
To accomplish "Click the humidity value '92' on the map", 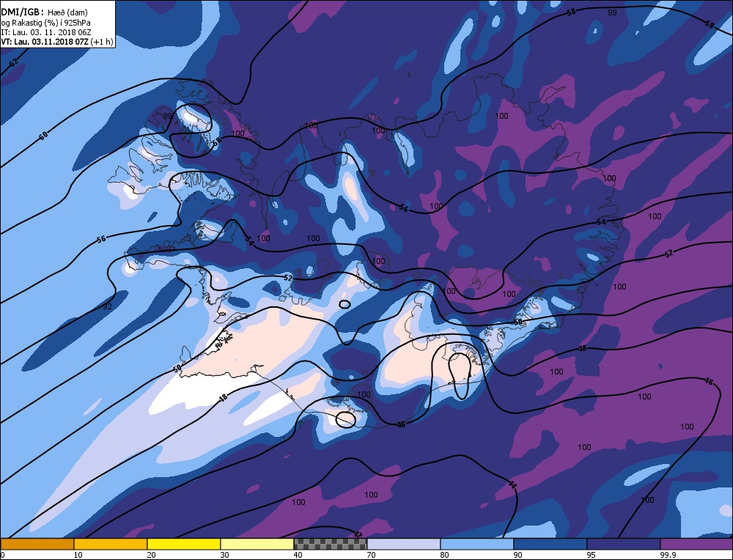I will [x=107, y=306].
